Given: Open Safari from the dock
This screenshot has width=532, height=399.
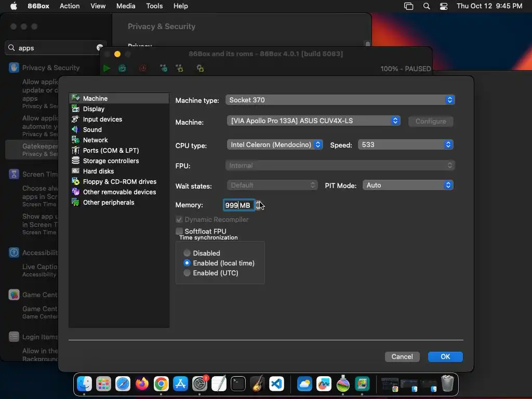Looking at the screenshot, I should (123, 384).
